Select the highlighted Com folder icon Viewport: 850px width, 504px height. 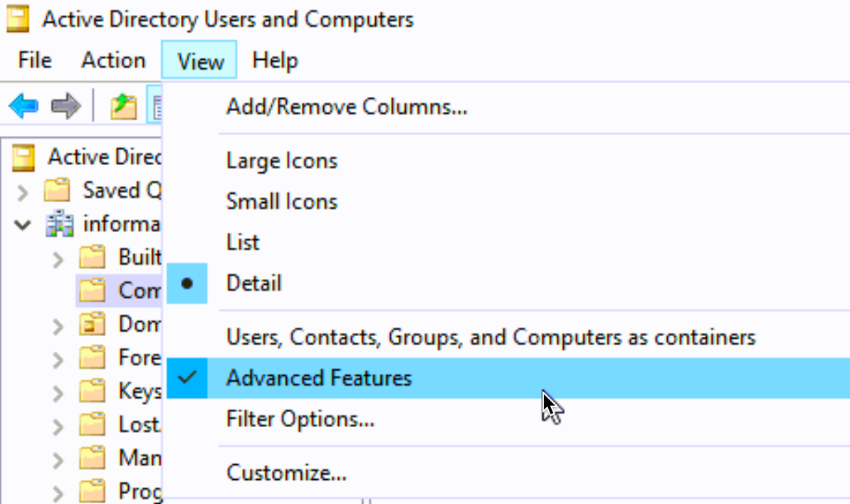[92, 290]
